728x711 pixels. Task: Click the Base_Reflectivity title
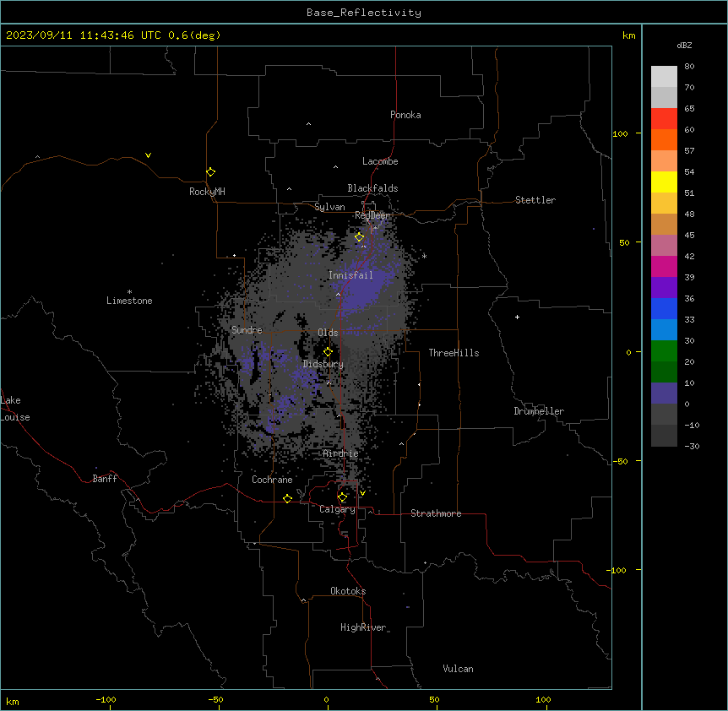coord(364,13)
